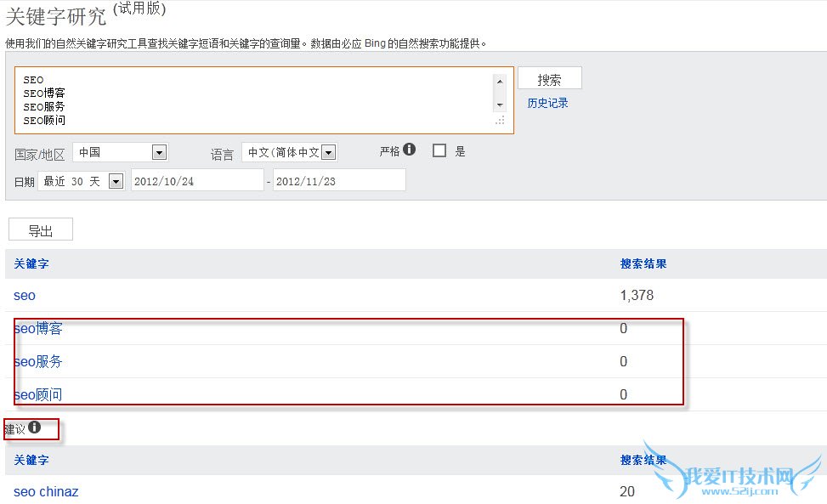Click the start date field 2012/10/24

tap(196, 180)
